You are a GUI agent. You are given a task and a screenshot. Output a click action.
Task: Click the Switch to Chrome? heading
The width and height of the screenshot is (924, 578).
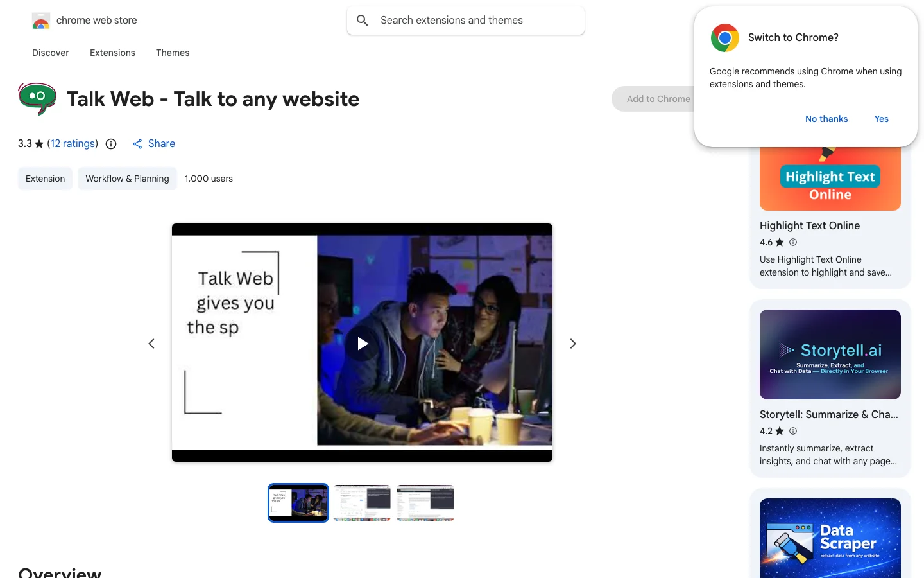[x=793, y=37]
